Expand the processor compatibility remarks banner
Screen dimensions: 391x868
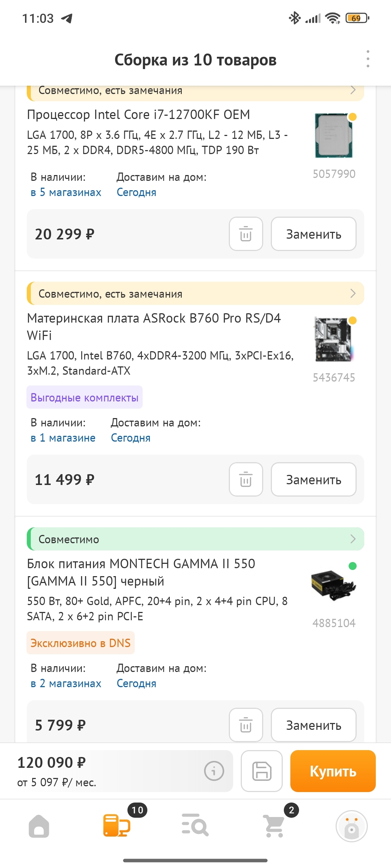[x=195, y=91]
